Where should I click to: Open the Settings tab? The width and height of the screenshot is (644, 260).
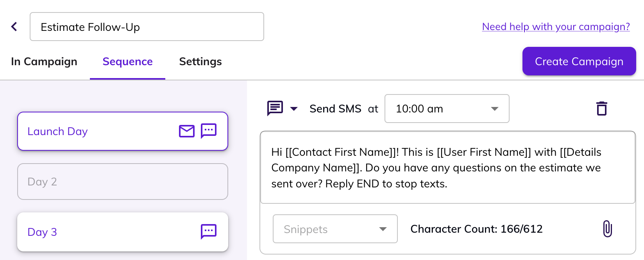point(200,62)
